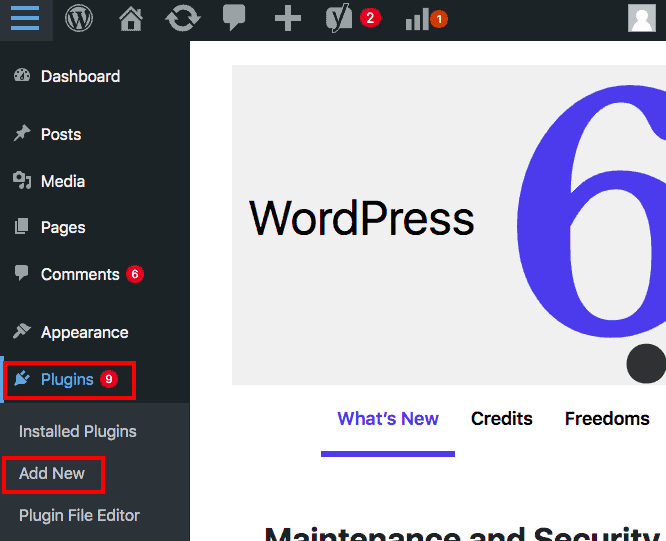
Task: Open updates via circular arrows icon
Action: tap(183, 19)
